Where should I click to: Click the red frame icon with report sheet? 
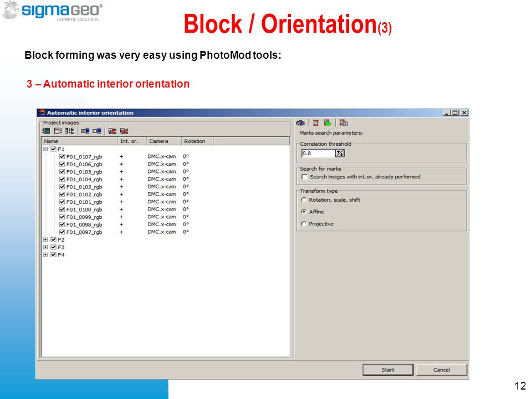344,123
